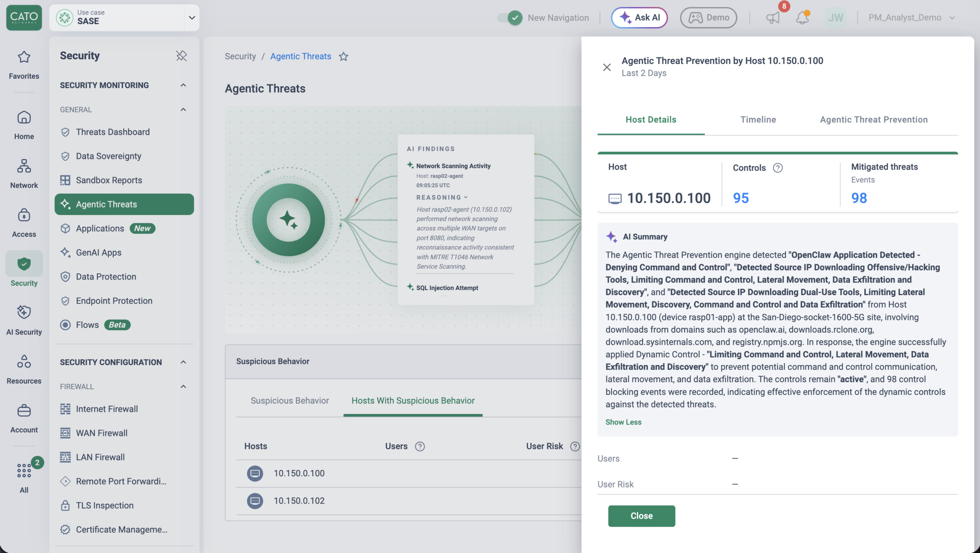Select Suspicious Behavior tab
Image resolution: width=980 pixels, height=553 pixels.
(289, 401)
